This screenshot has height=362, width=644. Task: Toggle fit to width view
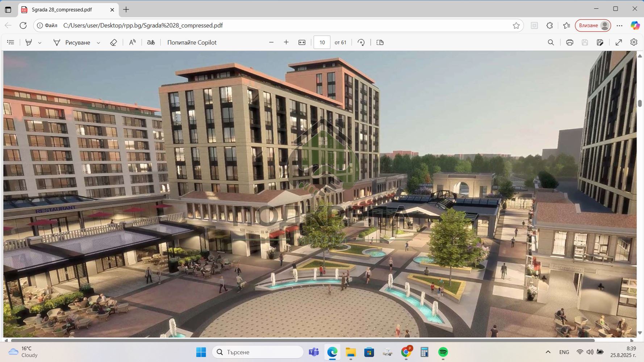pos(302,42)
